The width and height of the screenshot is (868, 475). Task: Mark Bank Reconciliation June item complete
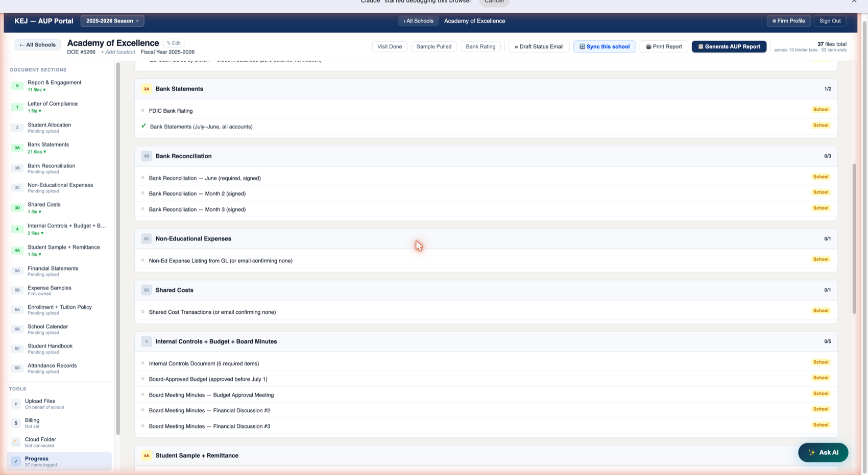pos(143,178)
